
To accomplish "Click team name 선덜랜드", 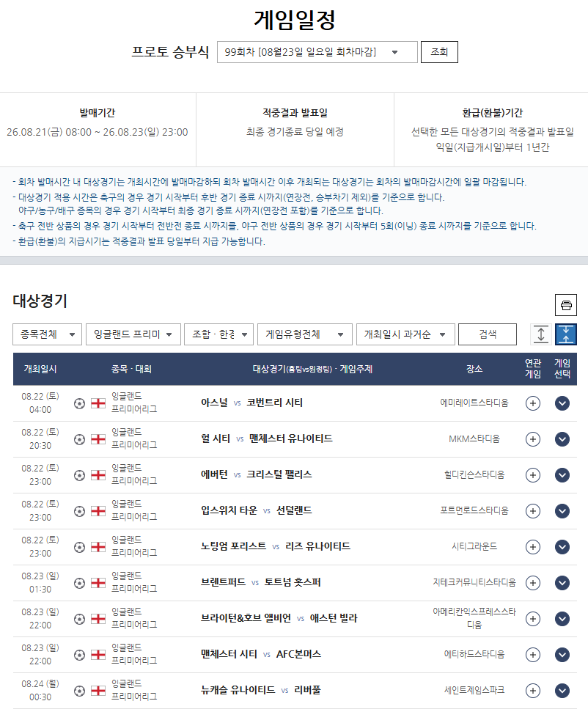I will pyautogui.click(x=294, y=510).
